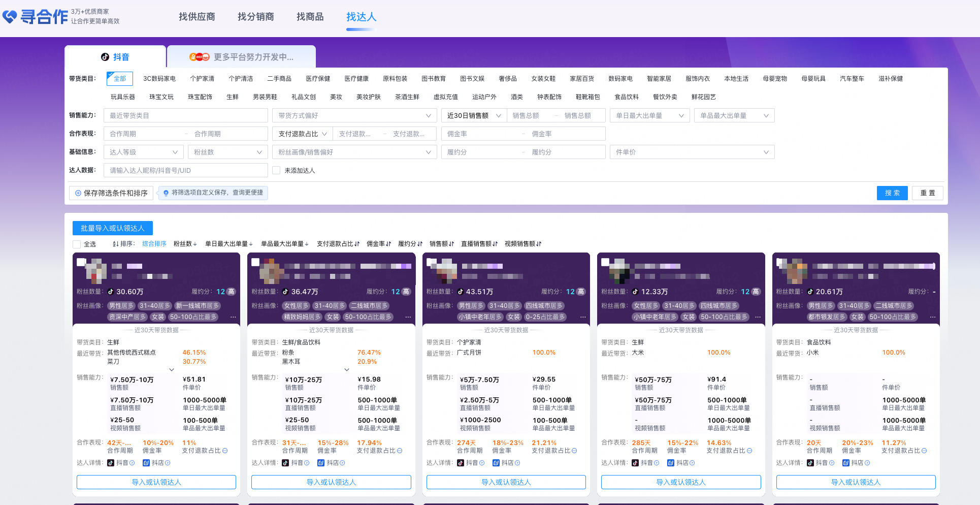Select the 美妆护肤 category filter
The height and width of the screenshot is (505, 980).
[x=368, y=97]
